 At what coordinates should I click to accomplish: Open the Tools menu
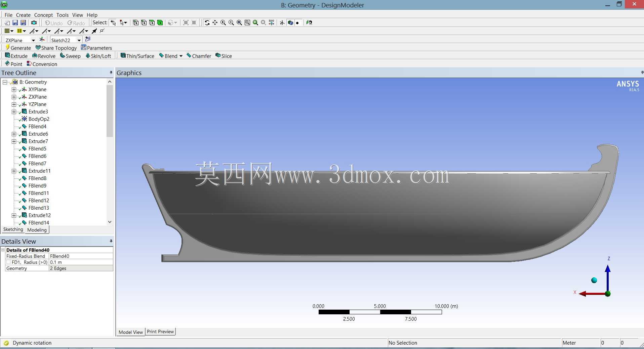(x=63, y=15)
